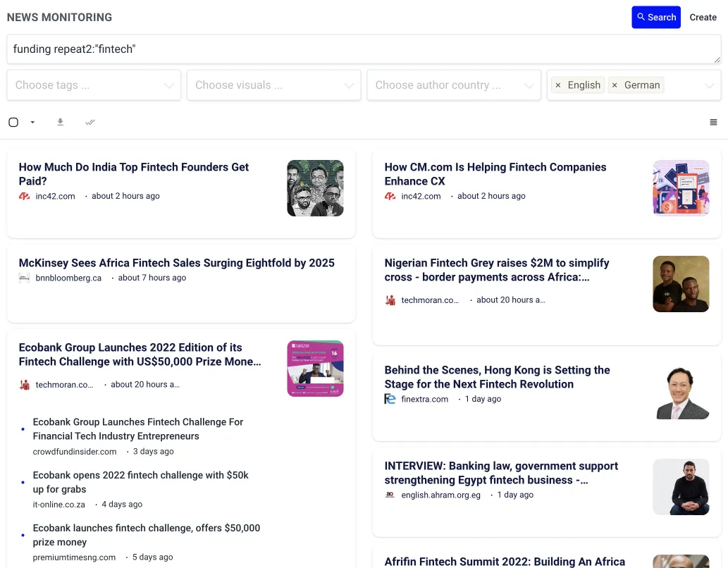Open the India fintech founders thumbnail
Image resolution: width=728 pixels, height=568 pixels.
click(315, 188)
